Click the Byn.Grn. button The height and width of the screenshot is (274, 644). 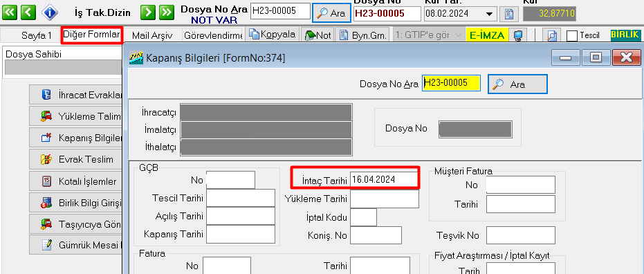coord(363,35)
